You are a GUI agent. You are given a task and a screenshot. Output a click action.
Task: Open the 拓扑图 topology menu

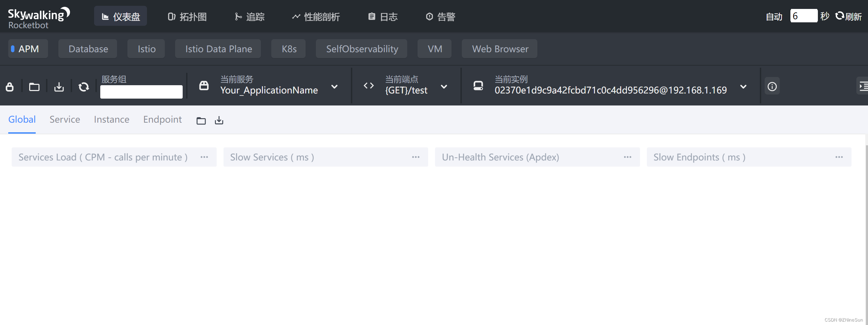187,16
